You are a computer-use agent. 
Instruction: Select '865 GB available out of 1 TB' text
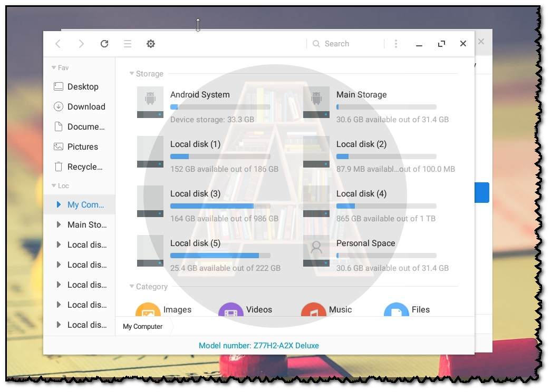point(386,219)
